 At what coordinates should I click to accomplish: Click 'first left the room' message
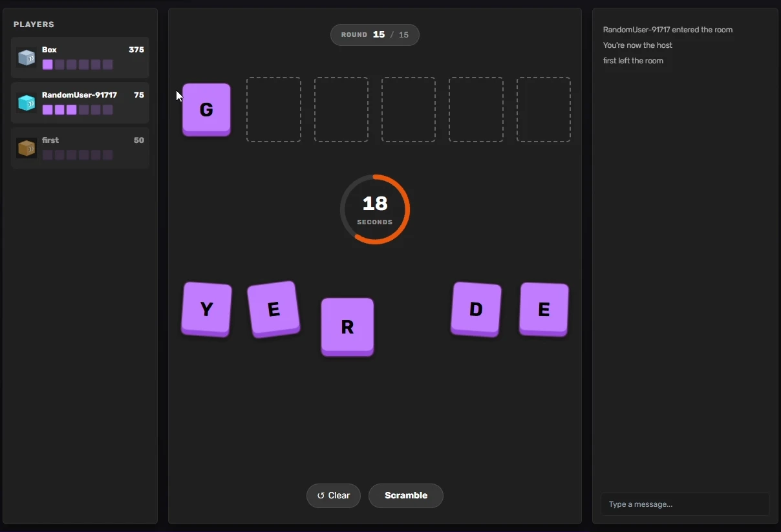tap(633, 61)
